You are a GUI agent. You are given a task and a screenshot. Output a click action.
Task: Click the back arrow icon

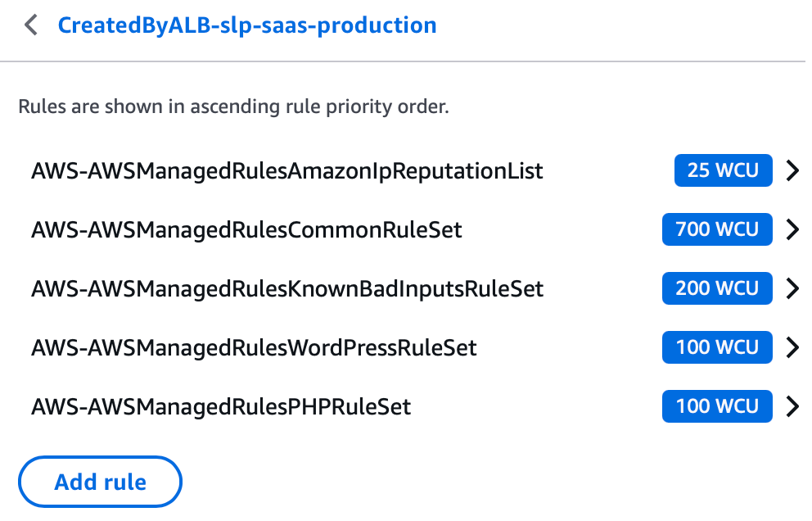coord(31,25)
